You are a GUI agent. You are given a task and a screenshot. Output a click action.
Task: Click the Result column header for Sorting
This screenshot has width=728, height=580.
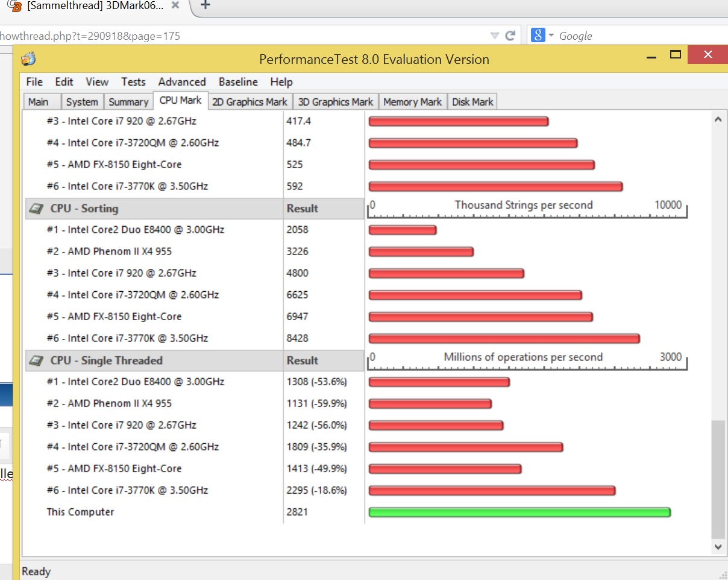point(324,209)
